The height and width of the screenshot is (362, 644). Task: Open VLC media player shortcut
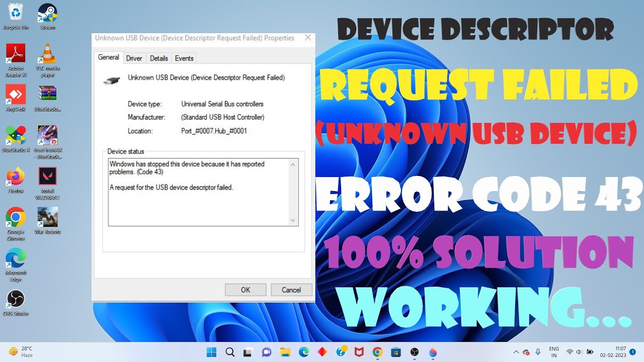point(47,60)
